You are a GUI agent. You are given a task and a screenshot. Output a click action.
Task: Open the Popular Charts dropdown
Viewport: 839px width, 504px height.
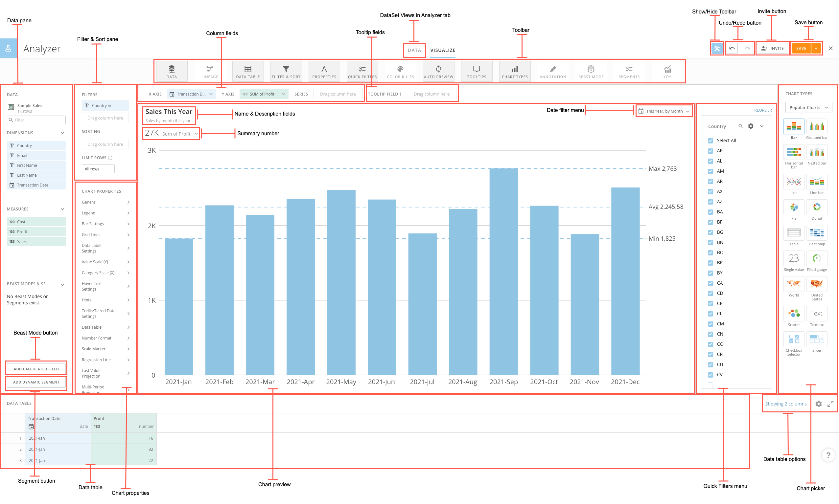pyautogui.click(x=808, y=107)
